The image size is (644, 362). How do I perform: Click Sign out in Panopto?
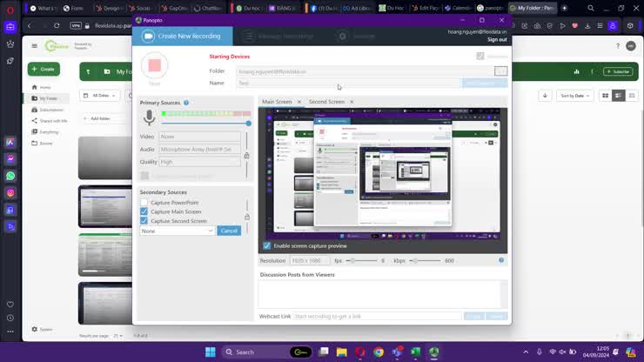point(497,39)
